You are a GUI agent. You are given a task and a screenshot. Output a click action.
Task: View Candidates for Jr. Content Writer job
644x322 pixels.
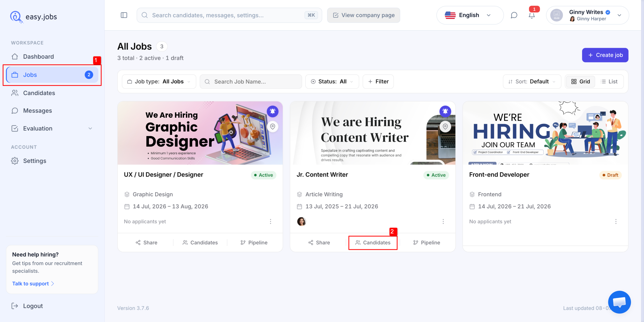pyautogui.click(x=373, y=243)
